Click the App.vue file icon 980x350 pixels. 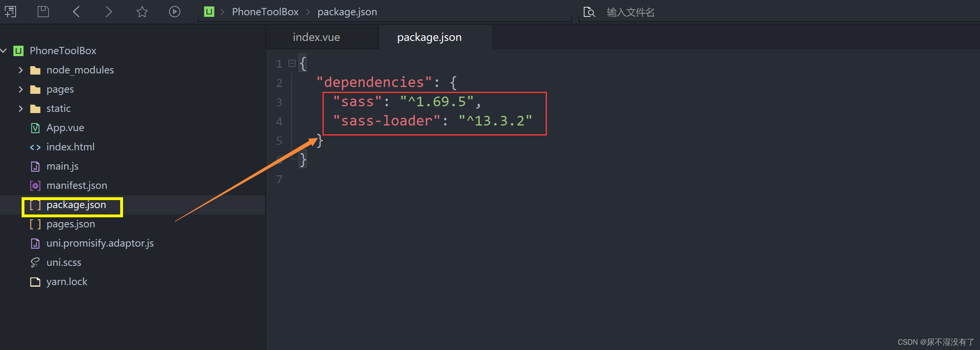click(x=35, y=128)
